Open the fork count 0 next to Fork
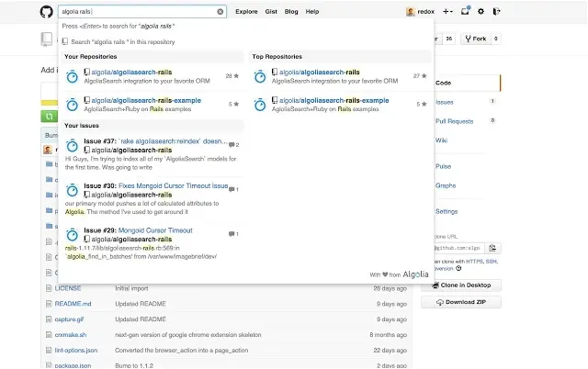This screenshot has height=369, width=588. click(496, 39)
